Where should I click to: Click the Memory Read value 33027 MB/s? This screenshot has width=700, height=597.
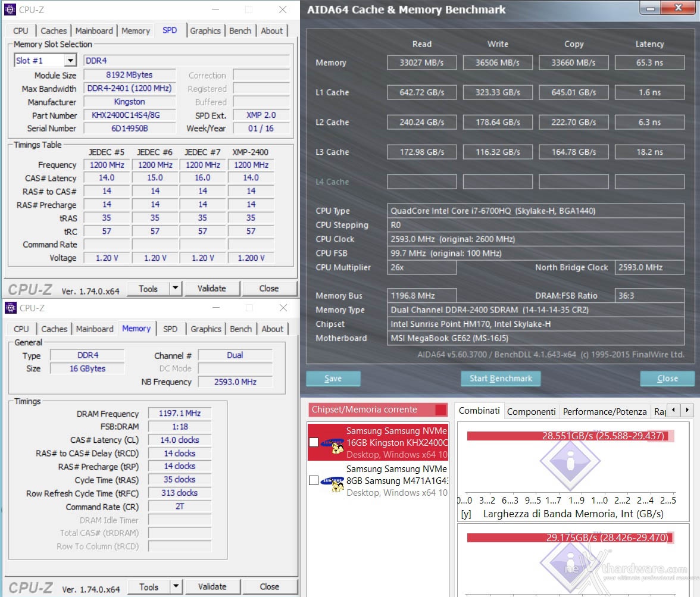coord(422,62)
